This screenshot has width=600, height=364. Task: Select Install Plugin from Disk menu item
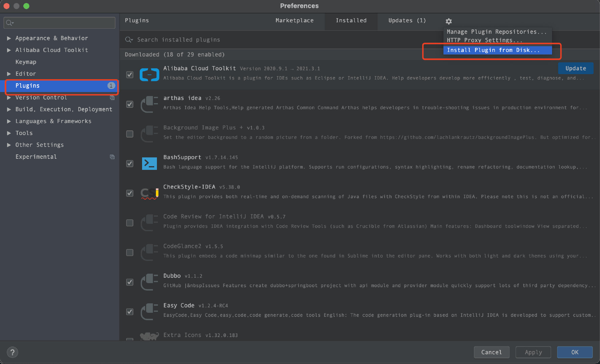pos(497,50)
